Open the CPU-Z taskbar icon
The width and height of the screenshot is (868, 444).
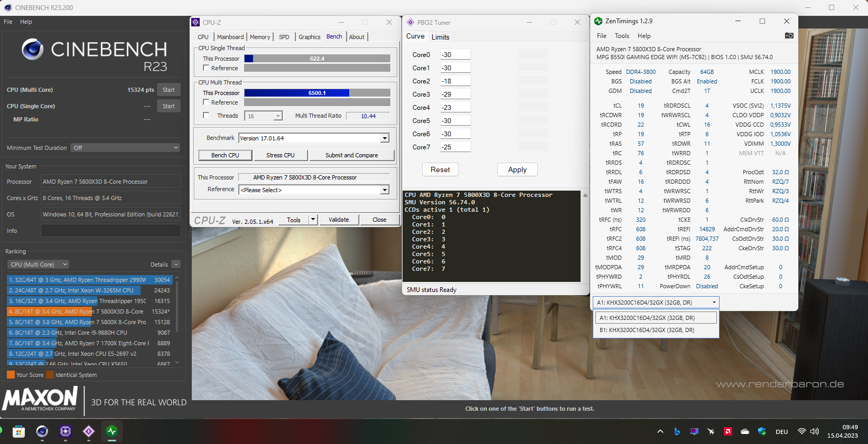tap(66, 431)
